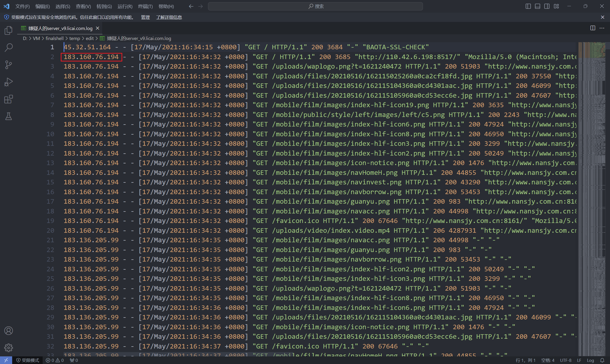Screen dimensions: 610x364
Task: Open Source Control view
Action: click(9, 65)
